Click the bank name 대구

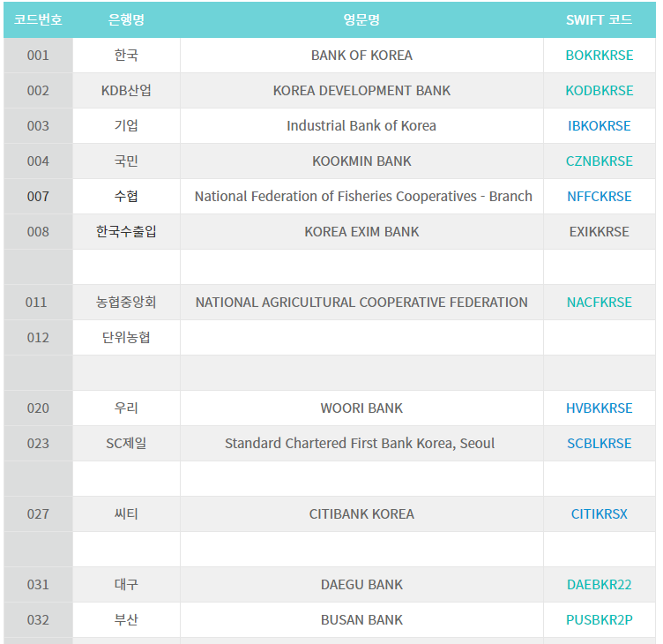[x=126, y=584]
